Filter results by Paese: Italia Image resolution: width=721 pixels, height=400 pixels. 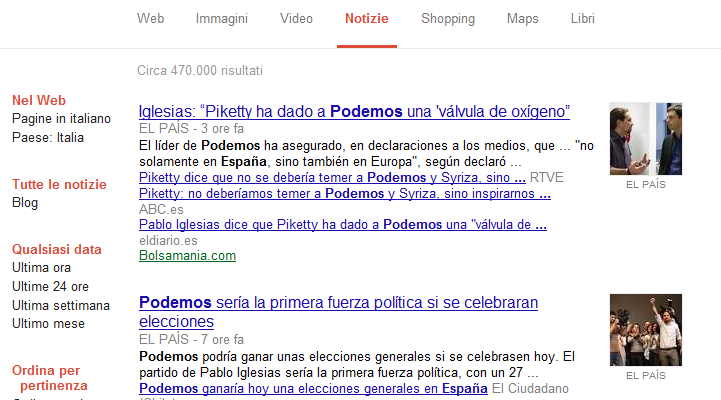tap(48, 137)
